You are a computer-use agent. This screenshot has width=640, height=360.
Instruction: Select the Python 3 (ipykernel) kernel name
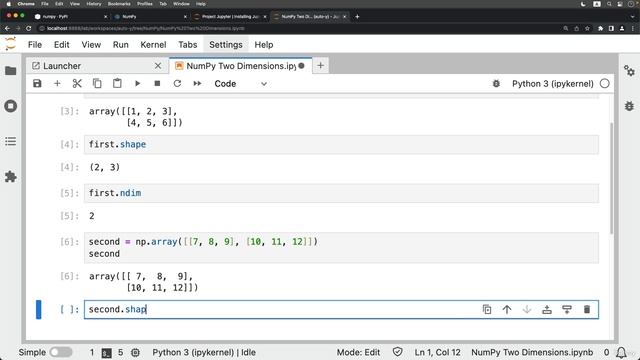[x=553, y=84]
